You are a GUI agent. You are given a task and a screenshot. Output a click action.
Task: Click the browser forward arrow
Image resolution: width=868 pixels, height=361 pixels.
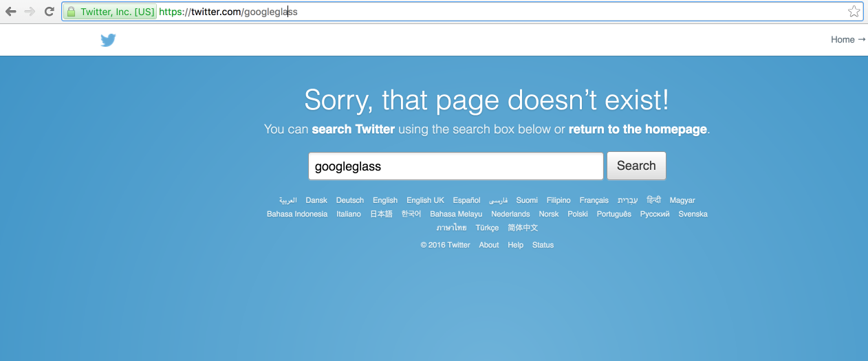30,11
